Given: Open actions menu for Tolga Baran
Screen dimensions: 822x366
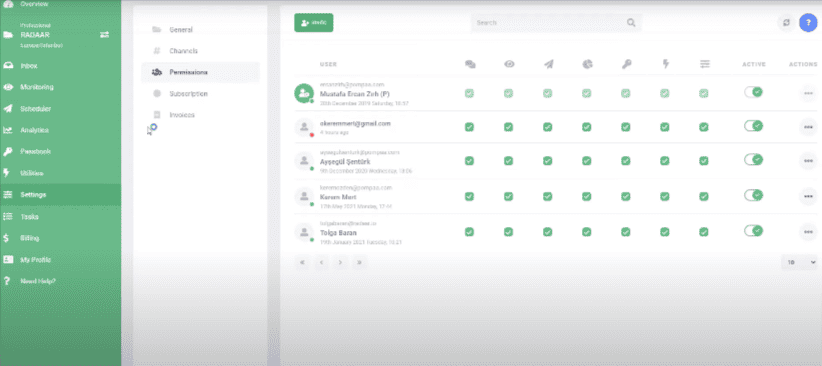Looking at the screenshot, I should pos(808,232).
